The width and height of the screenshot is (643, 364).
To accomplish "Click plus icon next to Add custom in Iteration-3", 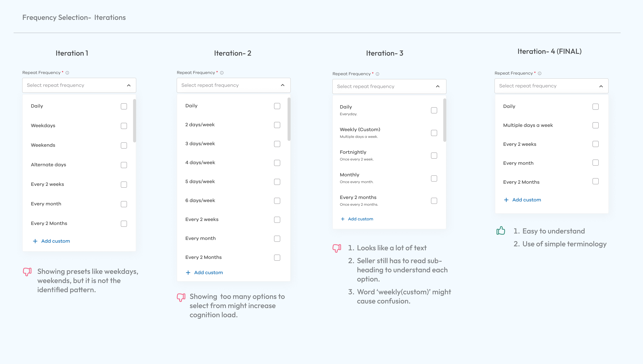I will point(343,219).
